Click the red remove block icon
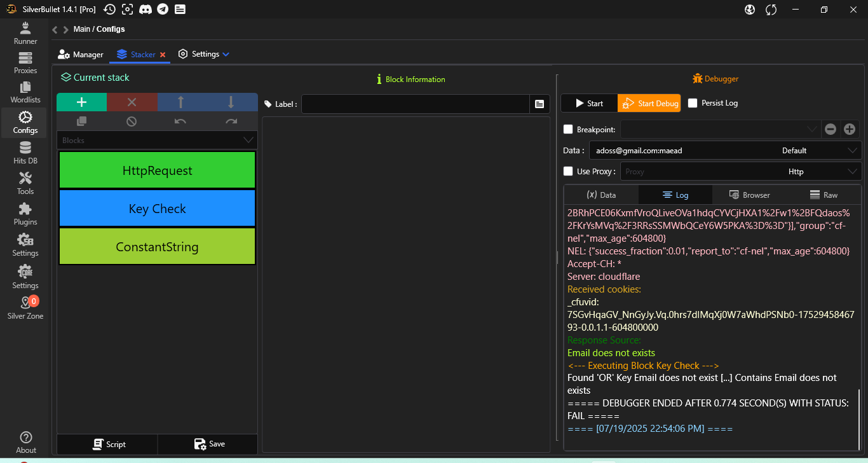The width and height of the screenshot is (868, 463). [x=132, y=102]
